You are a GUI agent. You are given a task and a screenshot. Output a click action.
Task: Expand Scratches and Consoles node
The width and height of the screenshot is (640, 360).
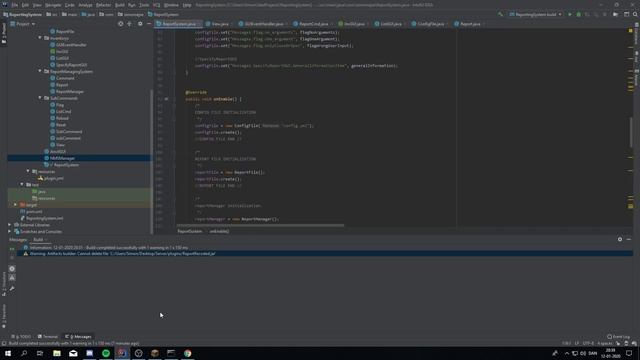coord(10,231)
